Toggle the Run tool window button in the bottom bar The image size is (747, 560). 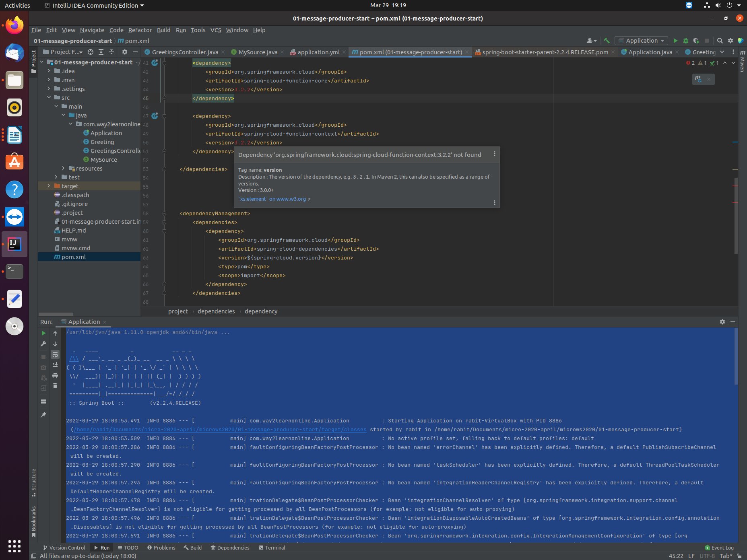[x=101, y=548]
